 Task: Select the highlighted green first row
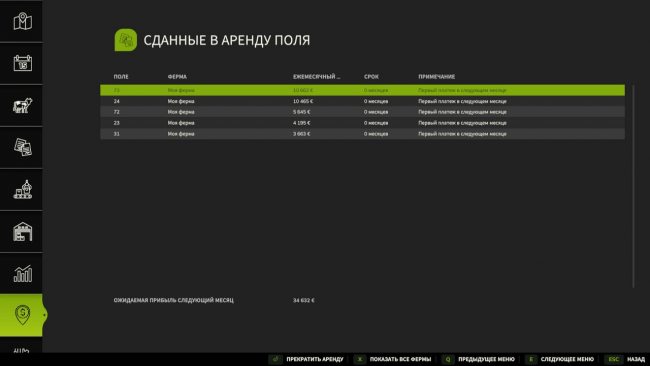pos(362,90)
